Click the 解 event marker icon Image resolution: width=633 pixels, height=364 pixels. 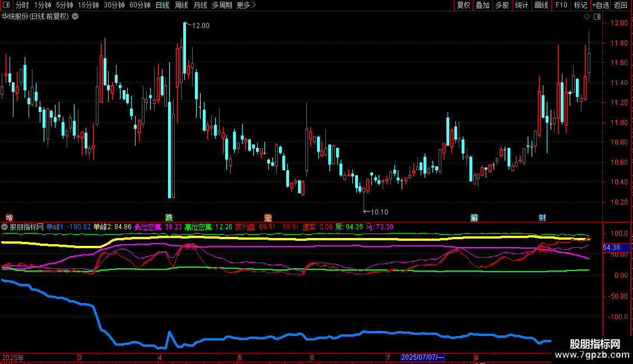[x=474, y=217]
